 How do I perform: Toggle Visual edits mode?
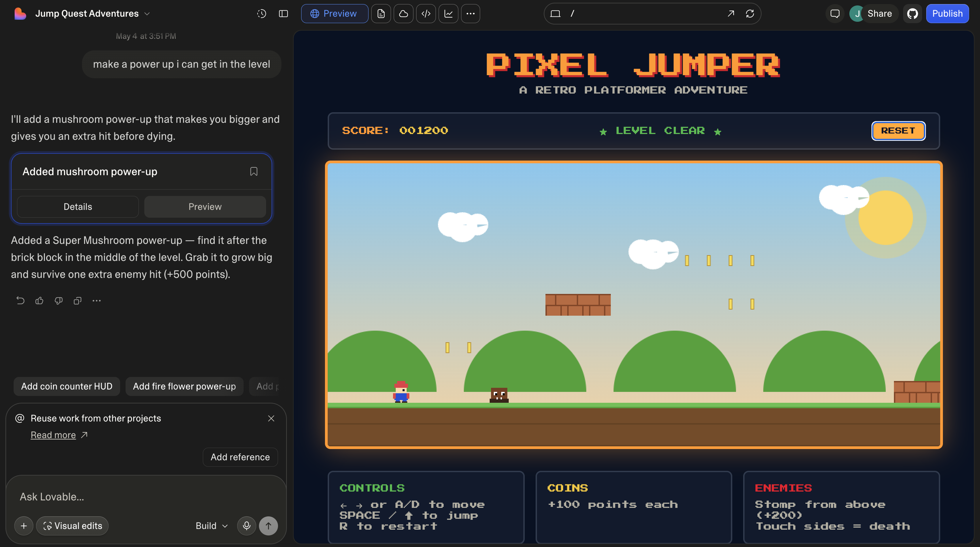click(x=72, y=526)
